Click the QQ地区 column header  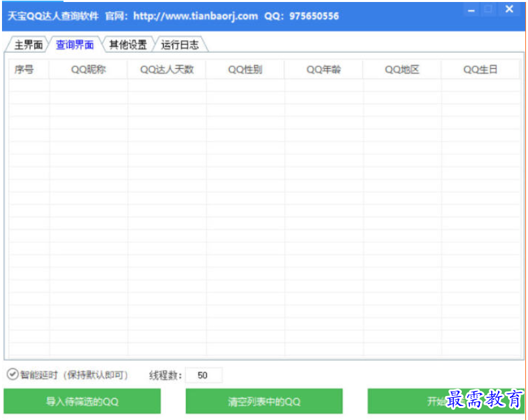[x=402, y=69]
